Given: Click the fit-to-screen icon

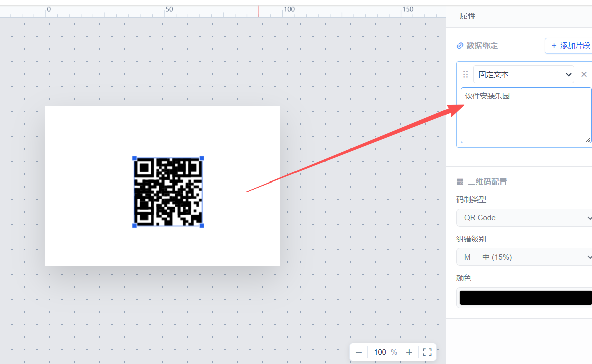Looking at the screenshot, I should coord(427,352).
